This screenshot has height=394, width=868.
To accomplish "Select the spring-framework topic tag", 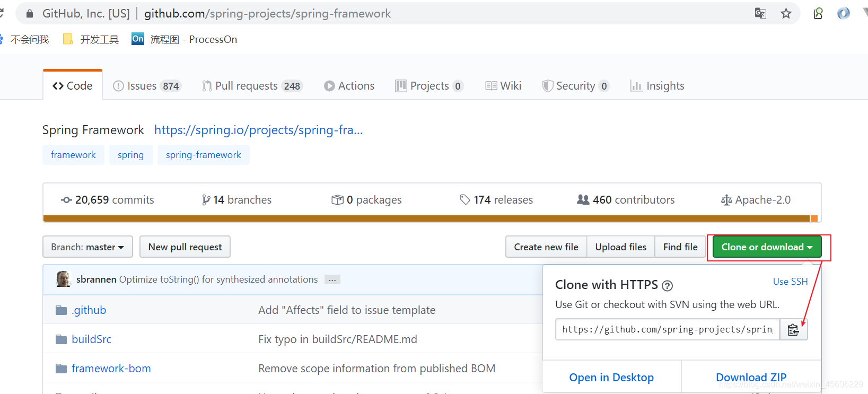I will coord(204,155).
